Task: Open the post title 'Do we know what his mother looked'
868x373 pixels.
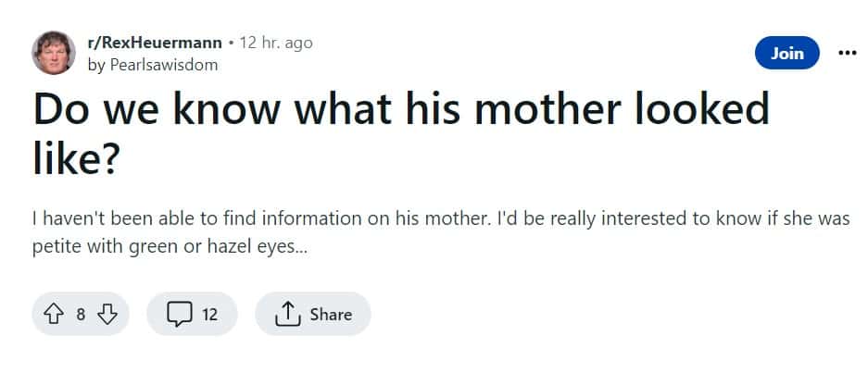Action: pyautogui.click(x=401, y=110)
